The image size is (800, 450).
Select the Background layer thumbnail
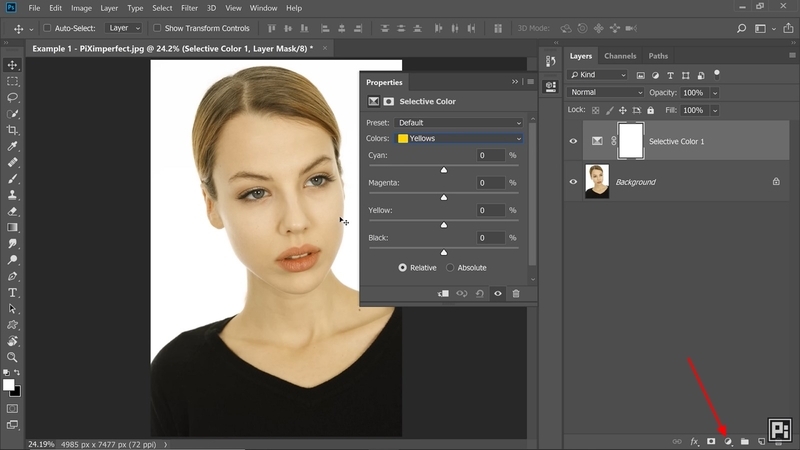click(597, 181)
